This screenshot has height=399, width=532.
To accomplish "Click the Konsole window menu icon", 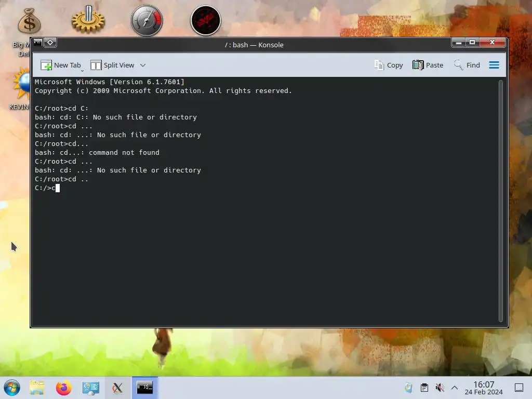I will click(x=37, y=43).
